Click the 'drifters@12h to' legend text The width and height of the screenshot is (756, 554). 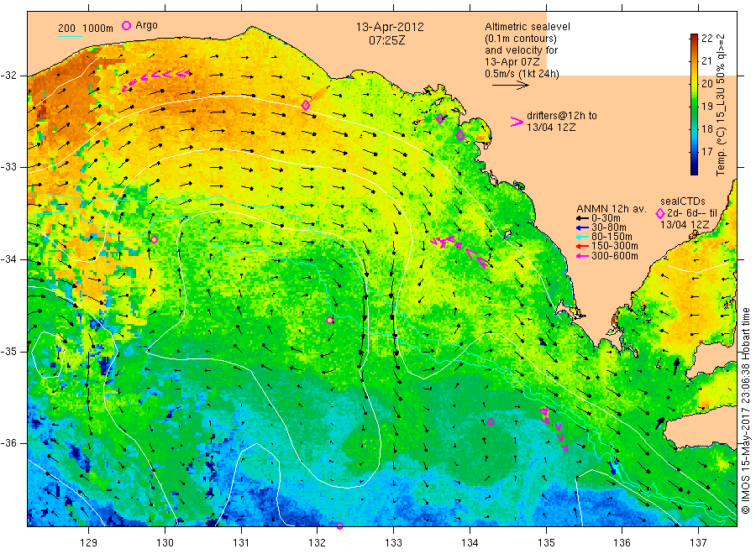click(x=562, y=116)
